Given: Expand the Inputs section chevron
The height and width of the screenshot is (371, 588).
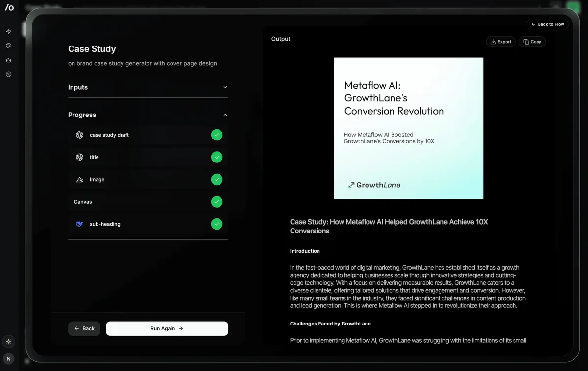Looking at the screenshot, I should point(225,87).
